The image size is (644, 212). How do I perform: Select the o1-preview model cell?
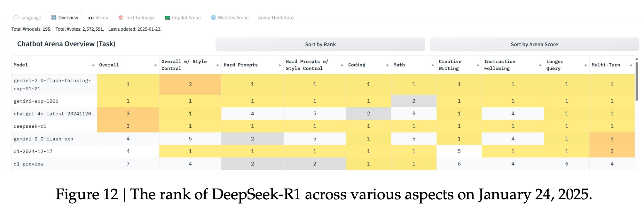tap(54, 164)
